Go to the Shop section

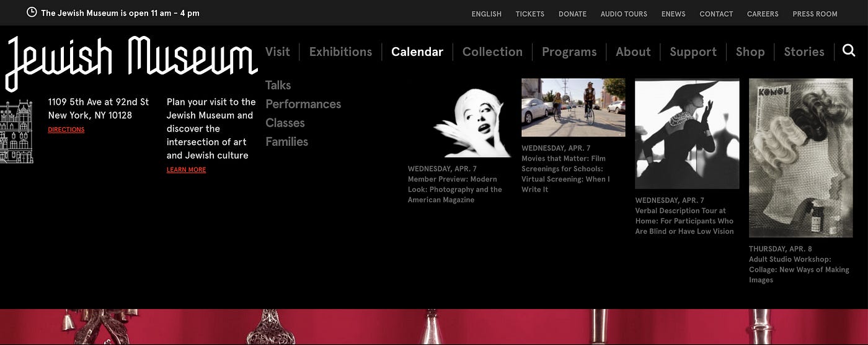pyautogui.click(x=750, y=52)
